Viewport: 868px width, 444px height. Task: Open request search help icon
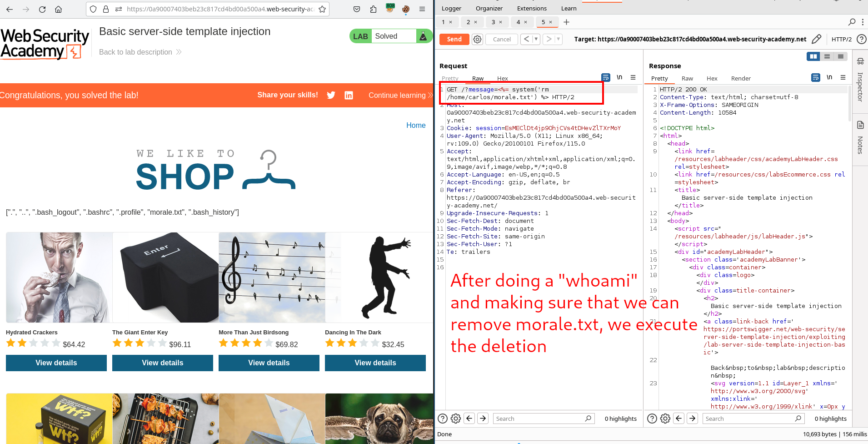(442, 419)
